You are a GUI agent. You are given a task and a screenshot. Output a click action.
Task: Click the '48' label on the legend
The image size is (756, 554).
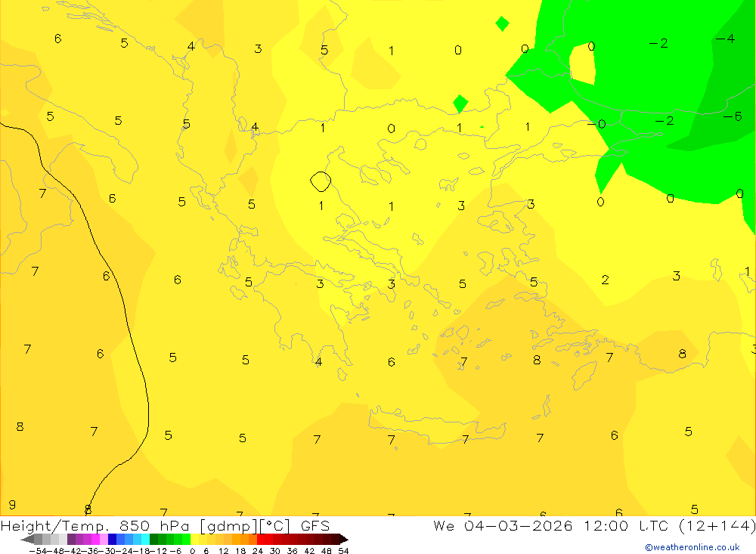pos(327,551)
